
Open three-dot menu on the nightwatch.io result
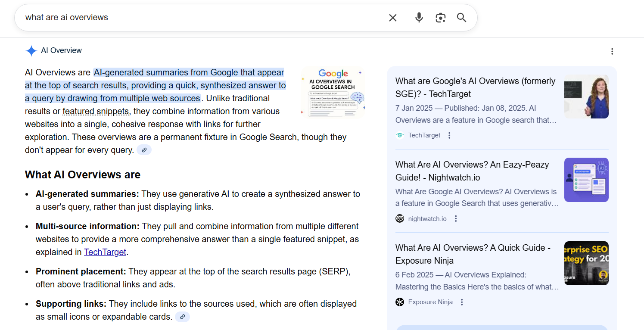(x=456, y=218)
